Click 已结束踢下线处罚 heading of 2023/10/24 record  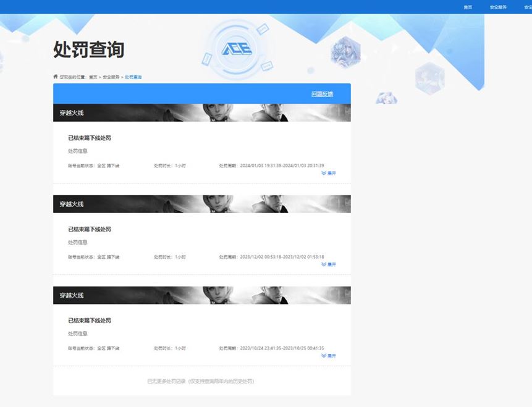pyautogui.click(x=90, y=321)
